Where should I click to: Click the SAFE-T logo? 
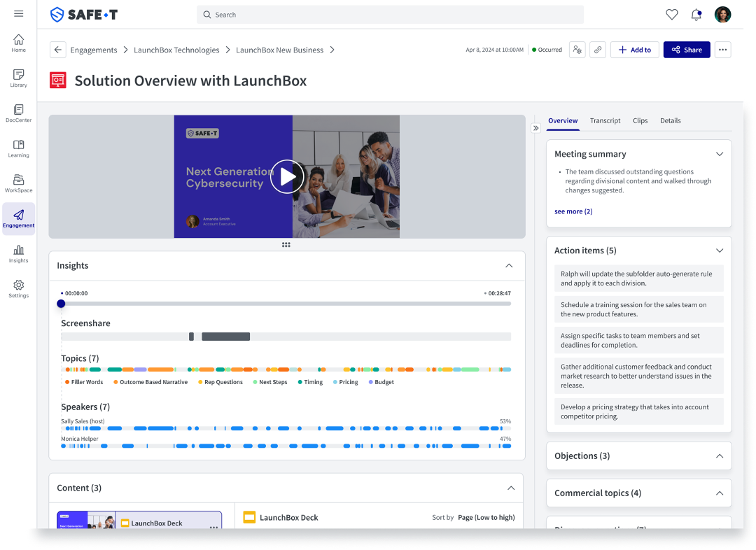pos(84,15)
